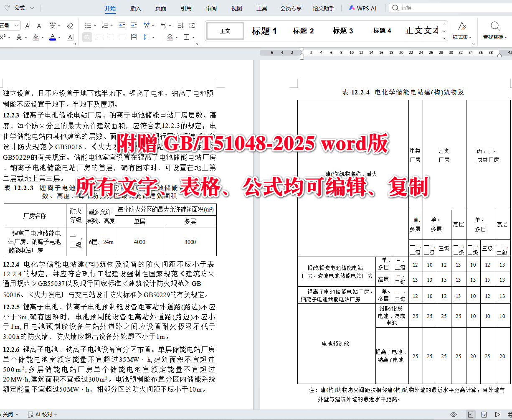This screenshot has height=420, width=512.
Task: Open the 样式集 menu
Action: click(x=462, y=31)
